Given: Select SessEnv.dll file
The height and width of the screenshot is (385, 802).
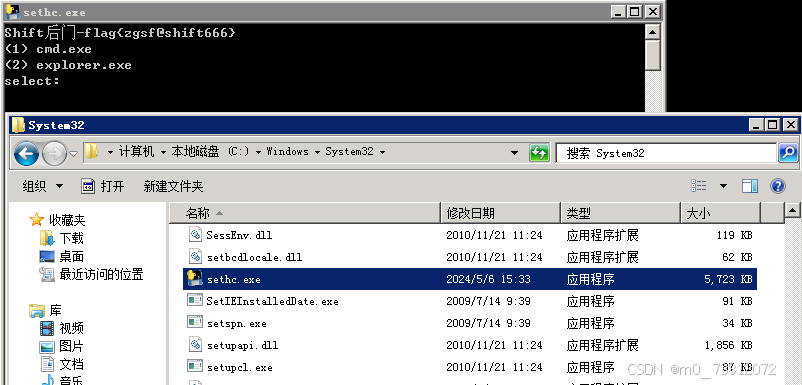Looking at the screenshot, I should 239,235.
